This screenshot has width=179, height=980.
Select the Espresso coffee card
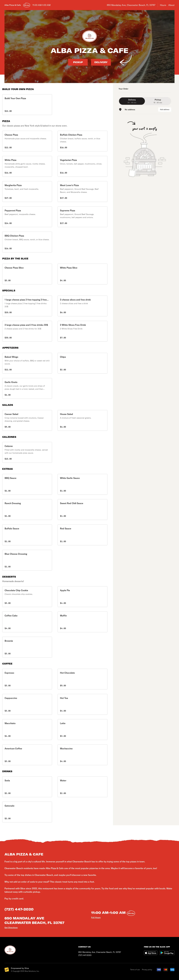tap(27, 679)
